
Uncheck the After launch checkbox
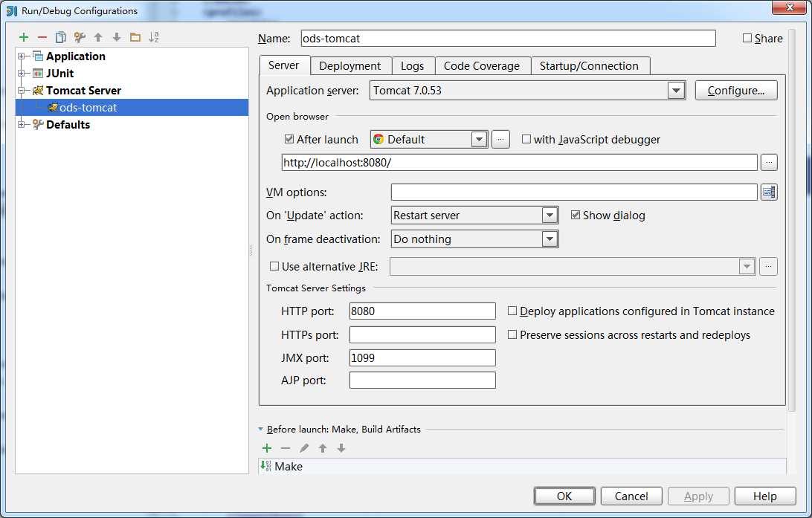coord(289,139)
